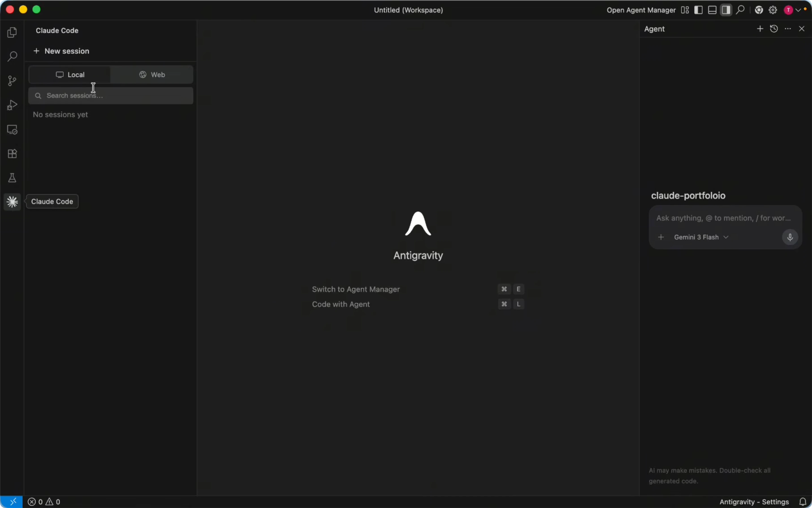Click Switch to Agent Manager shortcut row

(x=418, y=289)
